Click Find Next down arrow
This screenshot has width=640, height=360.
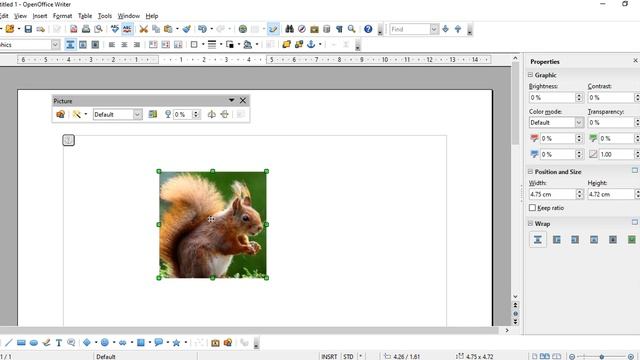pyautogui.click(x=445, y=29)
